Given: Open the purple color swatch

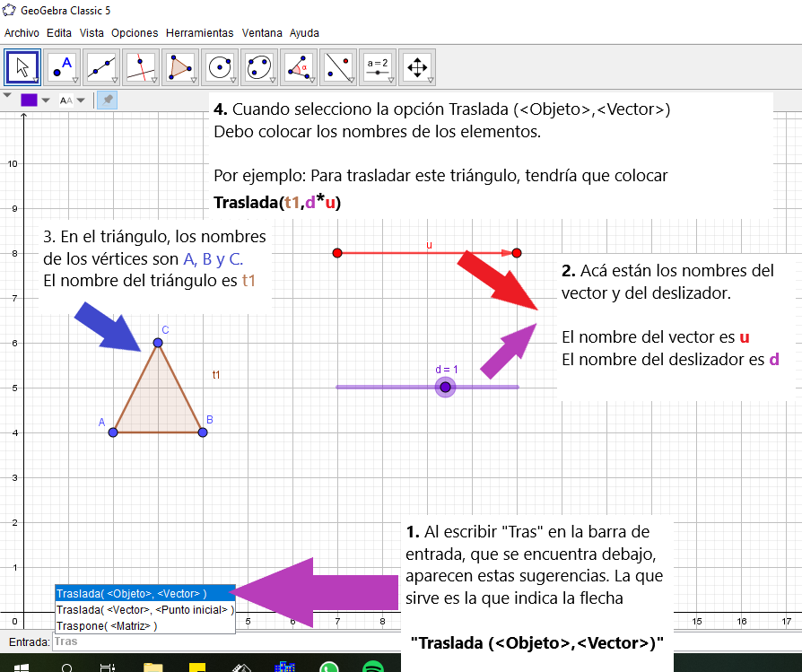Looking at the screenshot, I should [29, 100].
